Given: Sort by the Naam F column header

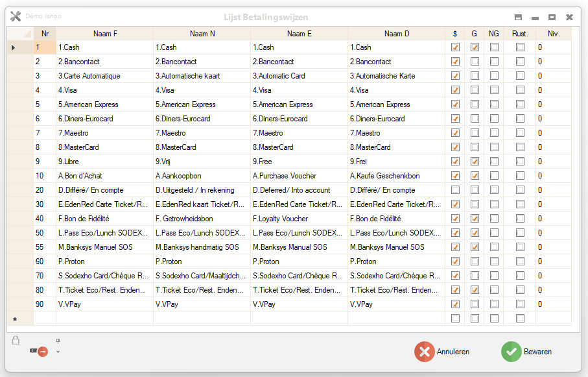Looking at the screenshot, I should 105,34.
